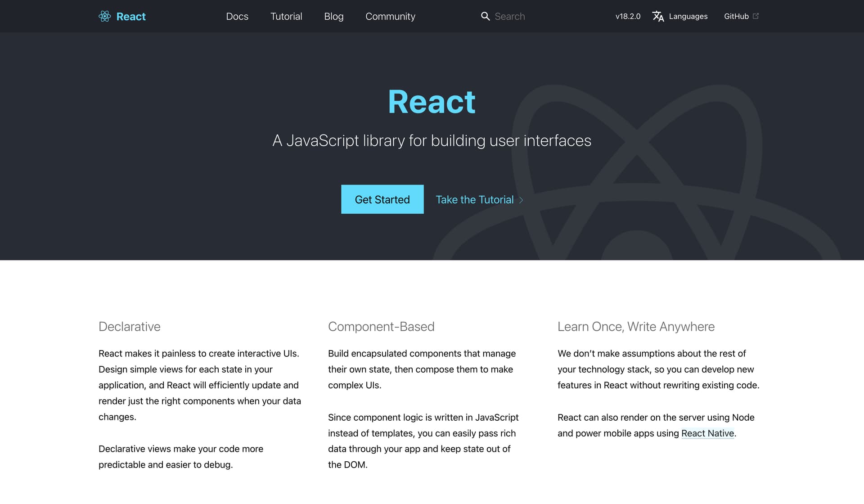The image size is (864, 504).
Task: Click the Get Started button
Action: (382, 199)
